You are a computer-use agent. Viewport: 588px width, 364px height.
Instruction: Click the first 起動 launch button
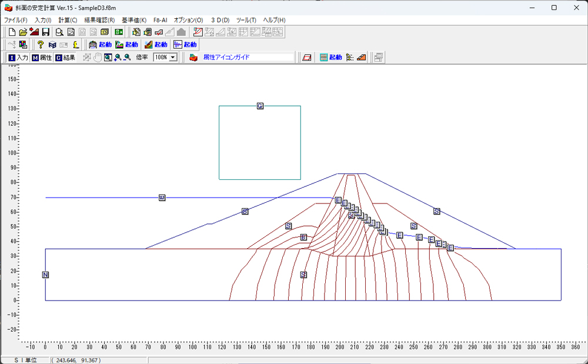coord(99,45)
